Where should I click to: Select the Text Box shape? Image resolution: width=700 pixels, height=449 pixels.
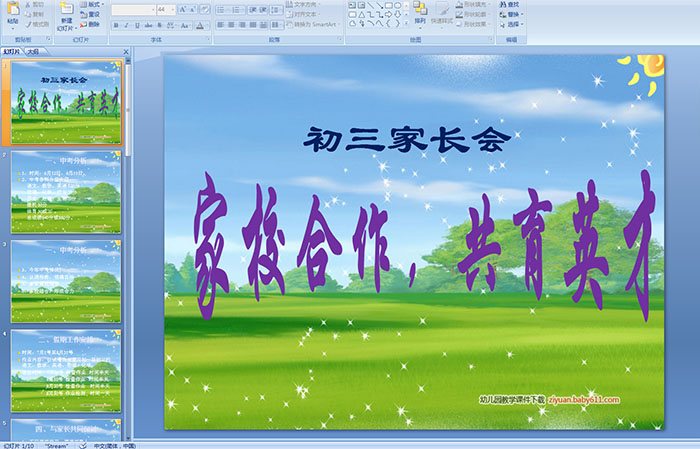352,5
